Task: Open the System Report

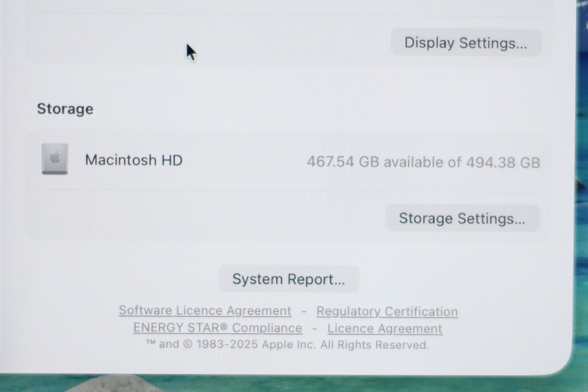Action: coord(288,279)
